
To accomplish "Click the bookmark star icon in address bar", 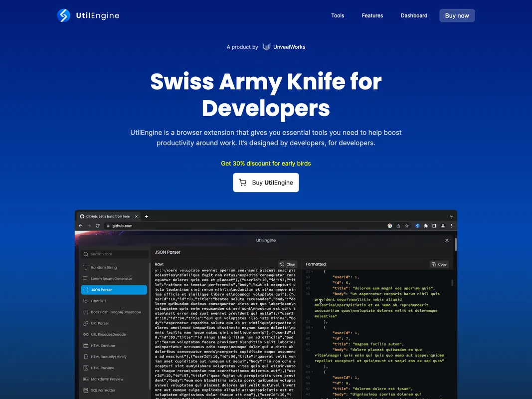I will (407, 226).
